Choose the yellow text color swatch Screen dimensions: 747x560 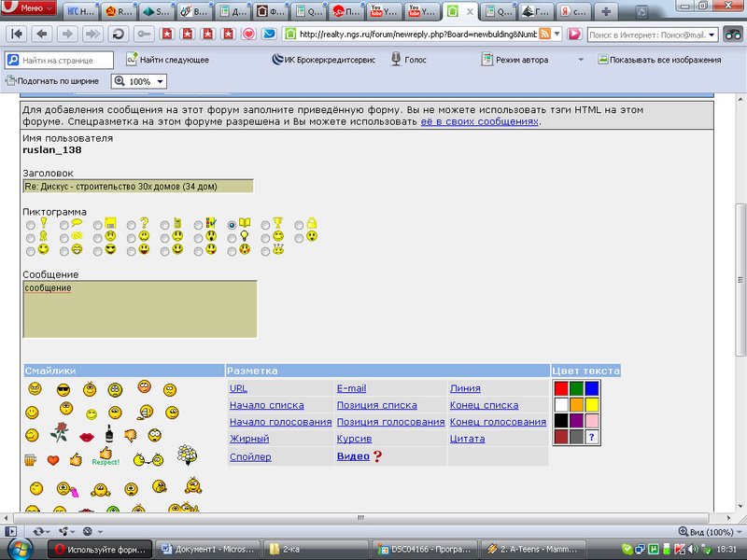pos(592,405)
